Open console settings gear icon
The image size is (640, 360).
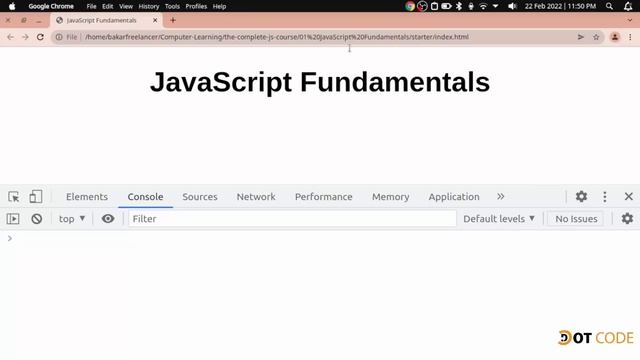tap(627, 219)
